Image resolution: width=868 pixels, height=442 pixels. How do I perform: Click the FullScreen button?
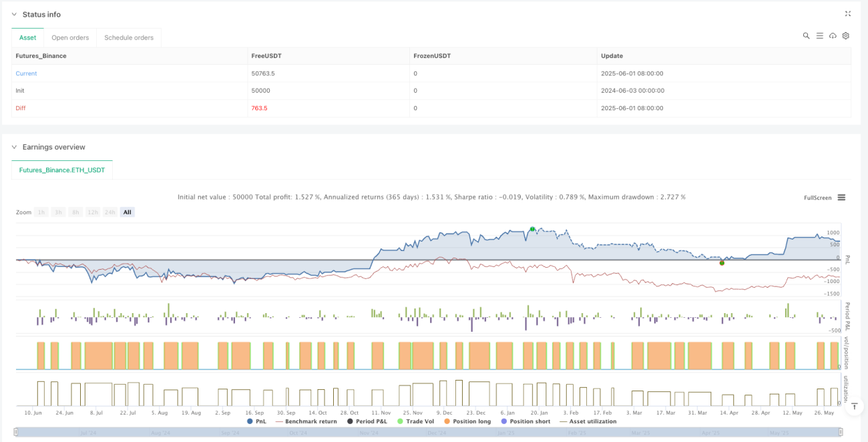818,198
